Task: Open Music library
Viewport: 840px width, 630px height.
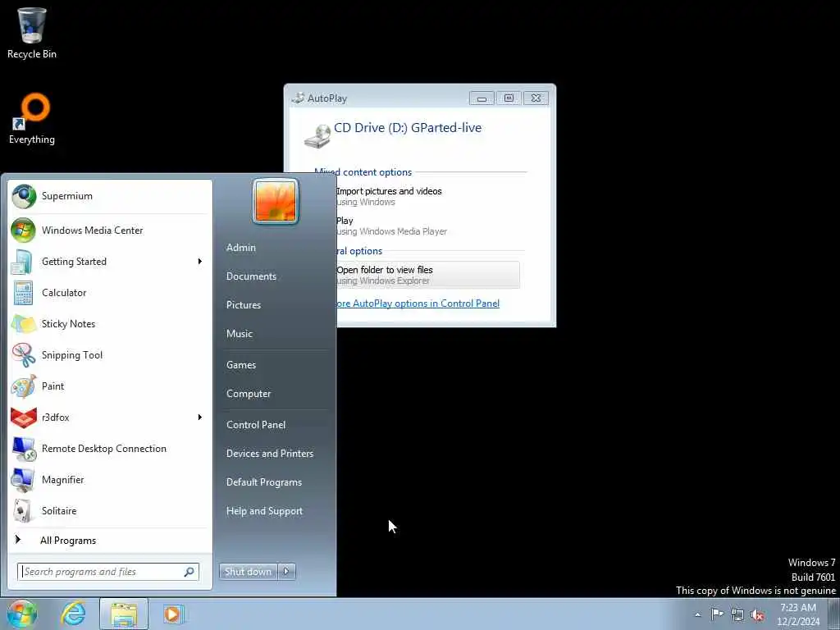Action: (x=239, y=334)
